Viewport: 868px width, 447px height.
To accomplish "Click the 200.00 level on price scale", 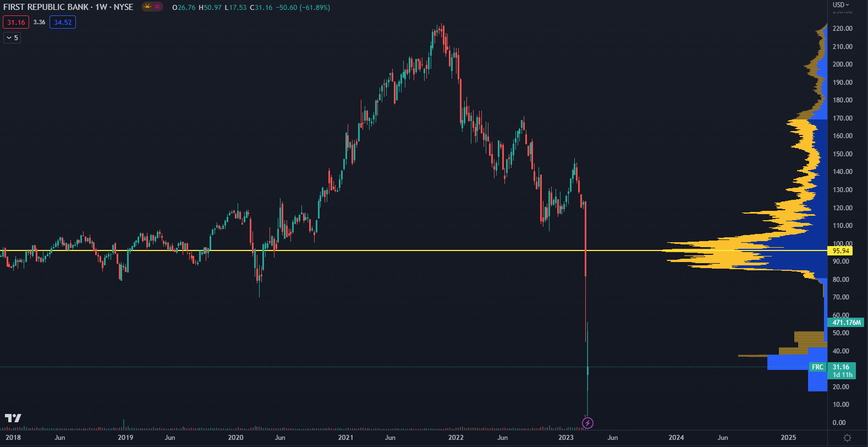I will click(842, 64).
